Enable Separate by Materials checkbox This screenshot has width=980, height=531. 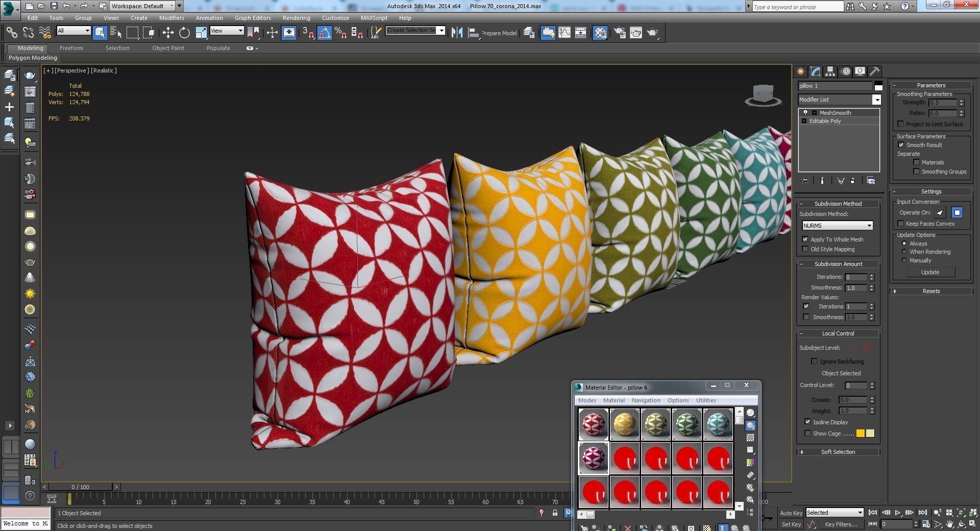(x=917, y=162)
